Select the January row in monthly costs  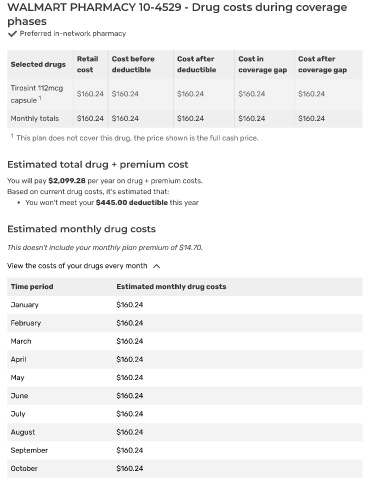[x=185, y=305]
